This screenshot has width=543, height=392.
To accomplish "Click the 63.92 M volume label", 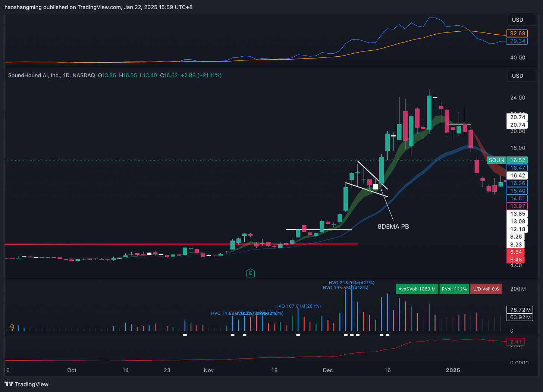I will (520, 317).
